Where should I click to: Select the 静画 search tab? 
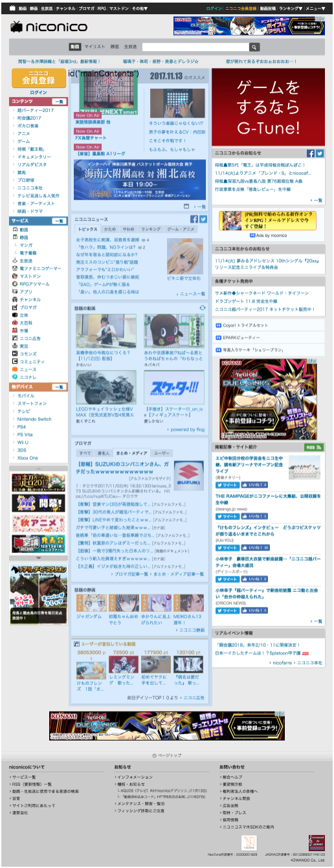115,47
